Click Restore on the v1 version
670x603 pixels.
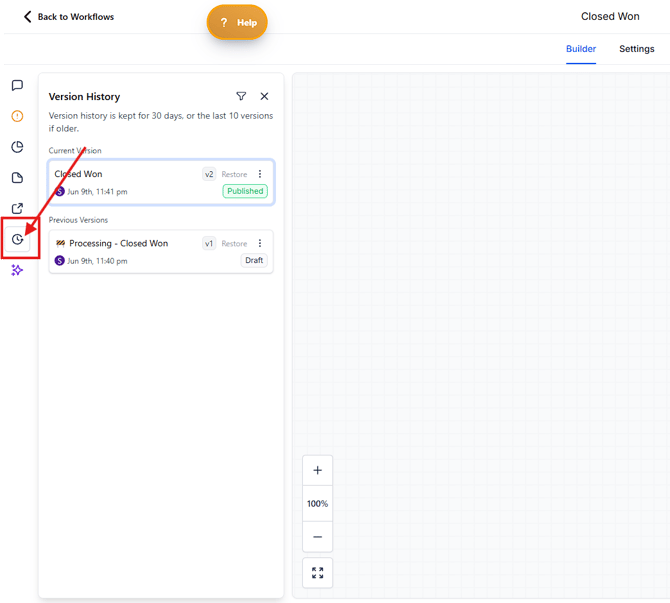pos(234,244)
